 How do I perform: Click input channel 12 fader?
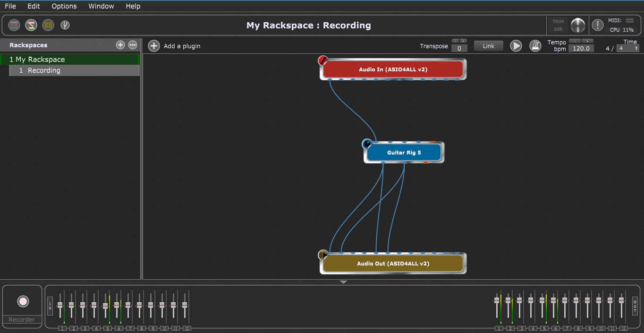185,305
